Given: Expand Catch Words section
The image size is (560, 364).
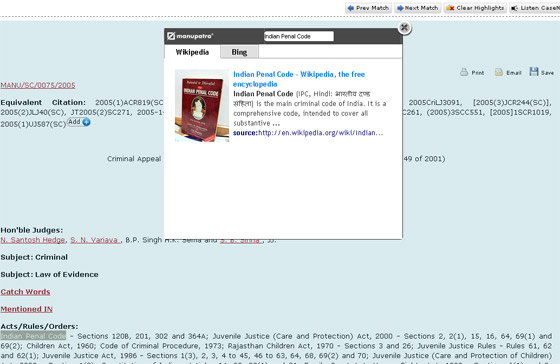Looking at the screenshot, I should click(25, 292).
